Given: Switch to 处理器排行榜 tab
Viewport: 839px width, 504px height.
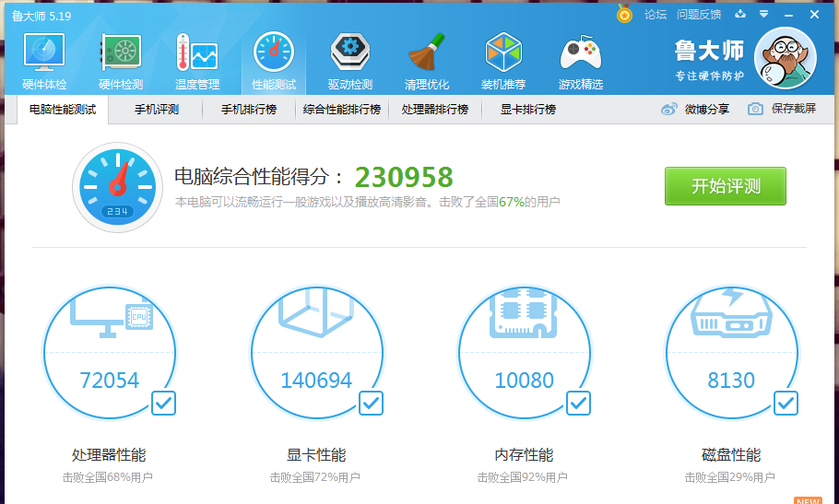Looking at the screenshot, I should pyautogui.click(x=435, y=110).
